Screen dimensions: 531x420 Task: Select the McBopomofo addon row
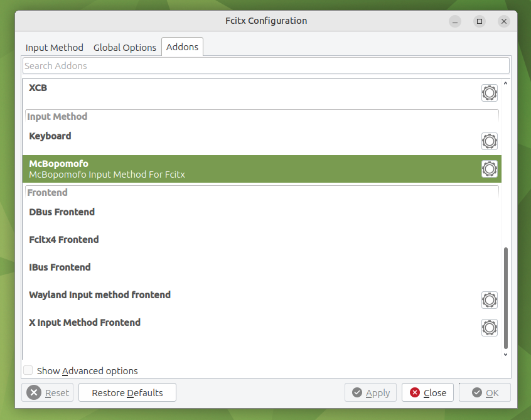pos(262,169)
